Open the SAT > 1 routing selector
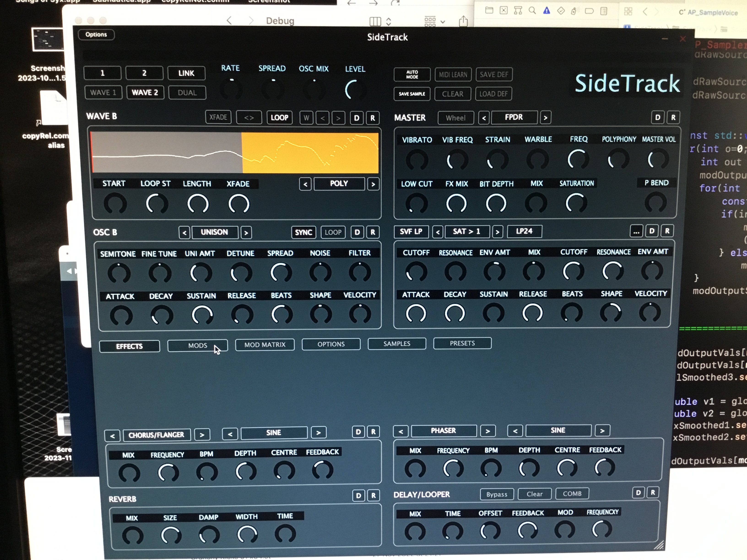 (467, 232)
